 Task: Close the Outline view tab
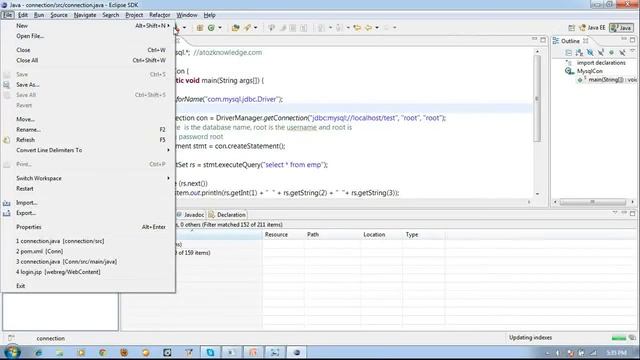click(x=586, y=41)
